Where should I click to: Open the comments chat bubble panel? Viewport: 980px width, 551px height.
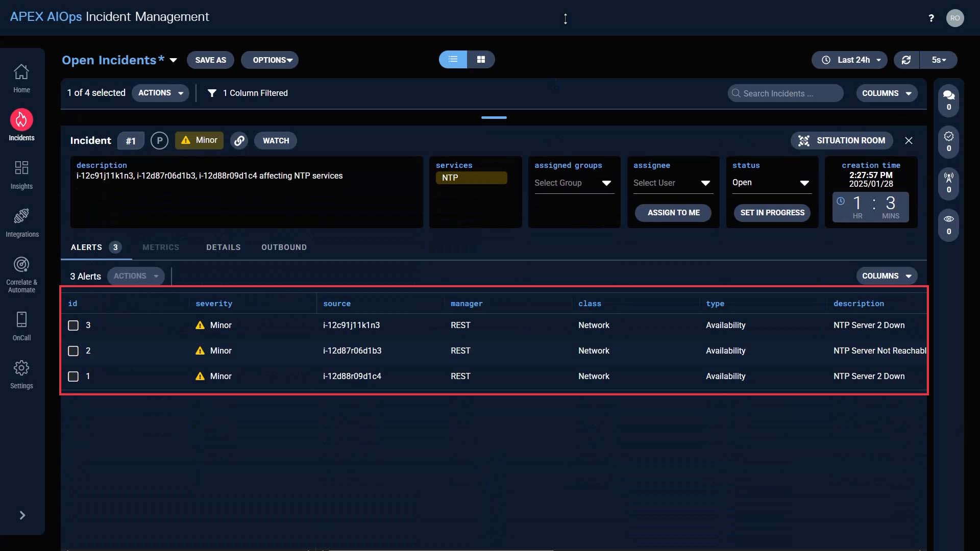click(949, 100)
